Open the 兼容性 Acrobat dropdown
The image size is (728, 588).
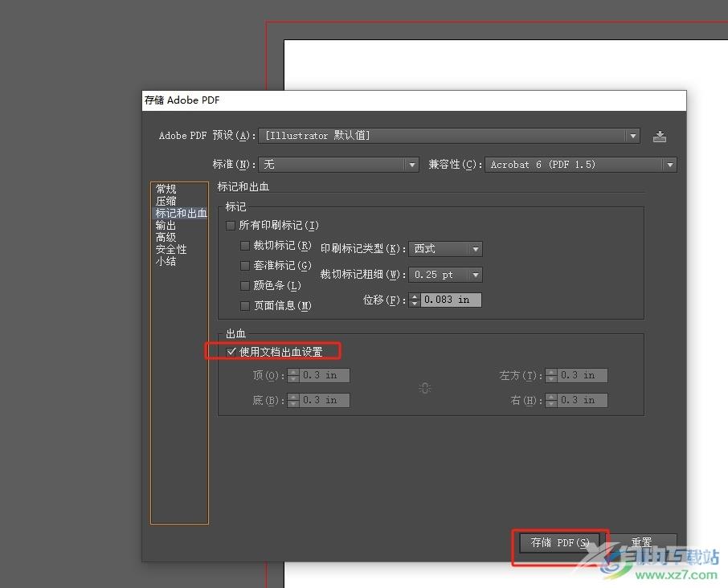pyautogui.click(x=581, y=165)
